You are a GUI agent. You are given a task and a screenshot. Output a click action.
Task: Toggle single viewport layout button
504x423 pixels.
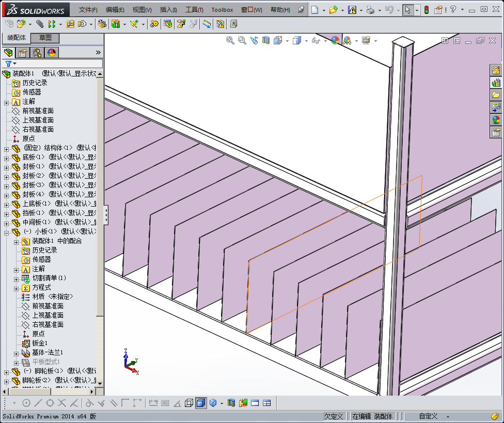255,403
